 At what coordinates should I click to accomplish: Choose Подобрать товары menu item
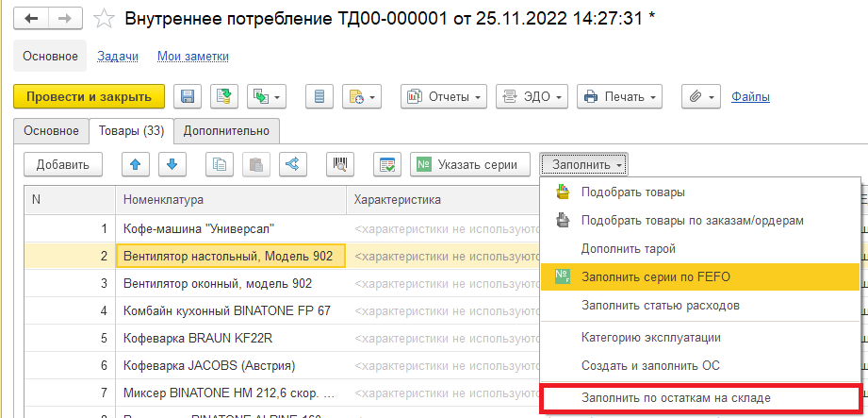point(699,192)
